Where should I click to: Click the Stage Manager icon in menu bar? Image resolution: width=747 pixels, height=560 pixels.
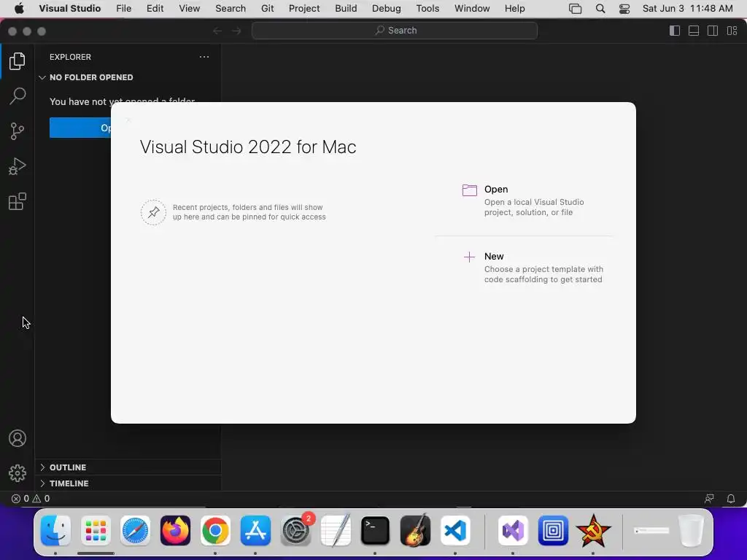coord(576,9)
